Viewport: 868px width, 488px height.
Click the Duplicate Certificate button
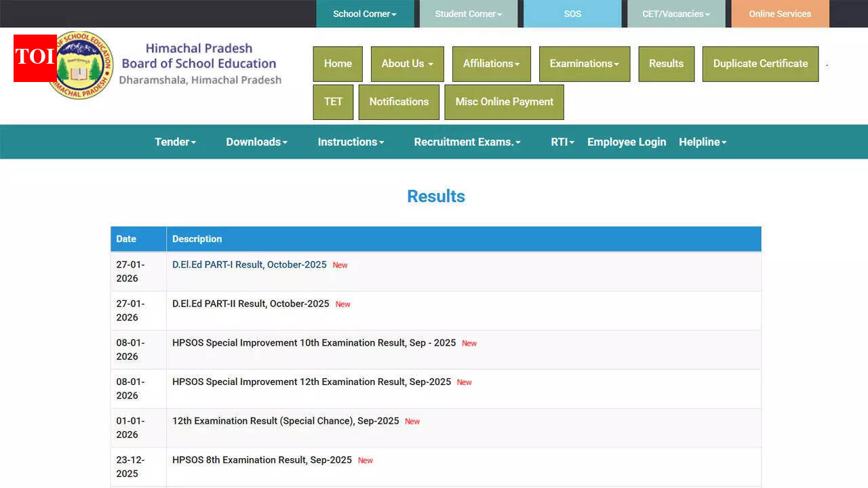tap(759, 64)
